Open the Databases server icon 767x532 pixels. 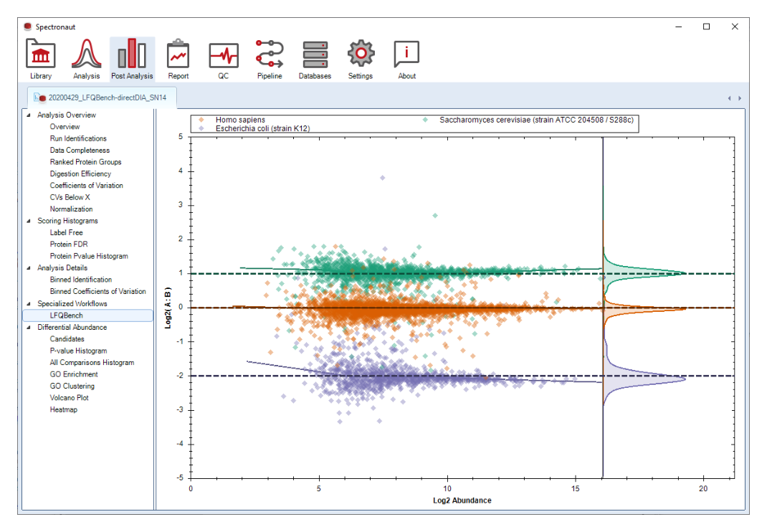[315, 59]
